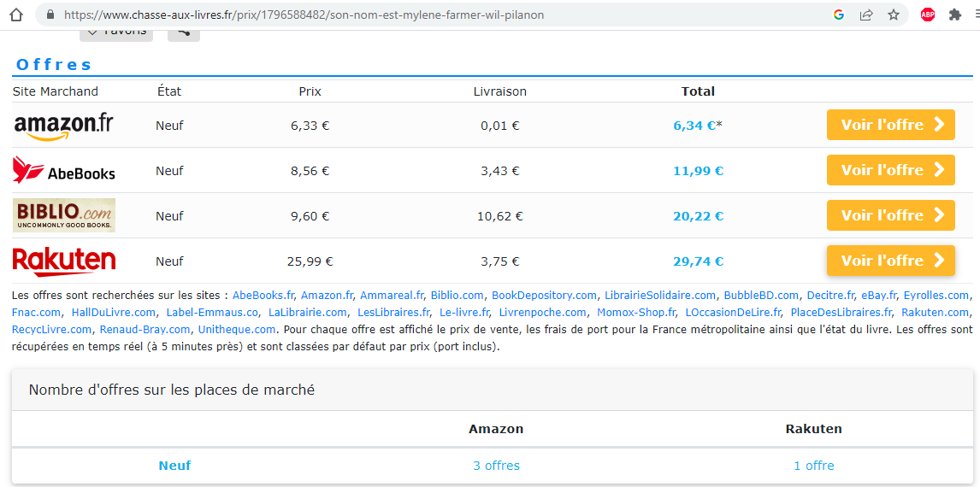Open the PlaceDesLibraires.fr link
The width and height of the screenshot is (980, 487).
(841, 312)
